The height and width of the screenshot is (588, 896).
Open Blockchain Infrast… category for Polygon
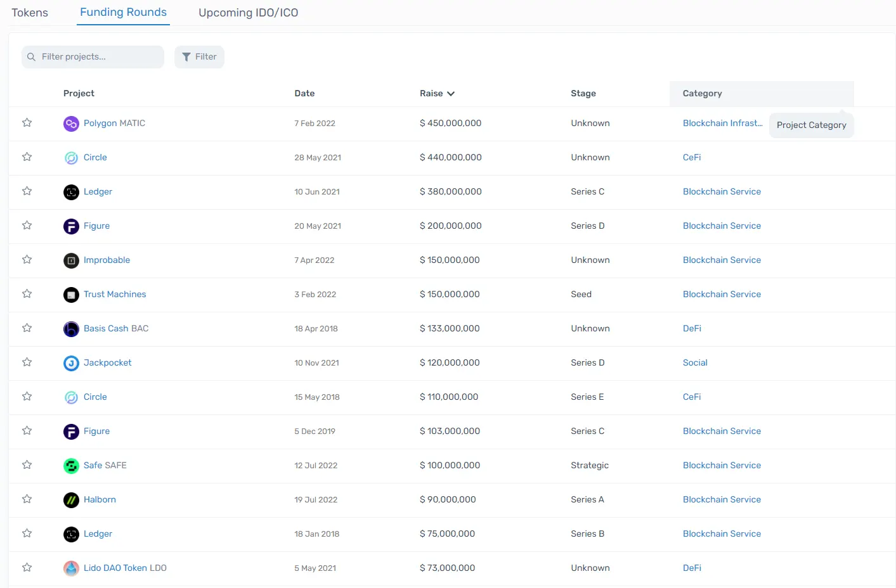pos(723,124)
